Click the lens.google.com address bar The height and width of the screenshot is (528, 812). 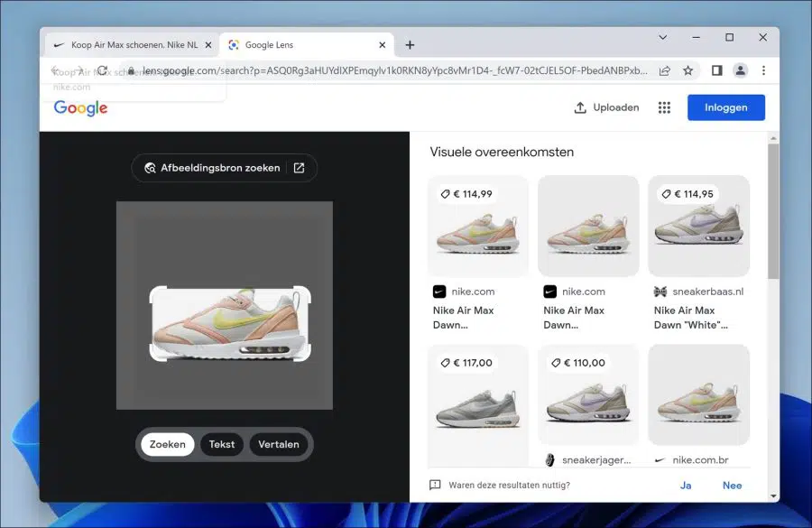(394, 70)
